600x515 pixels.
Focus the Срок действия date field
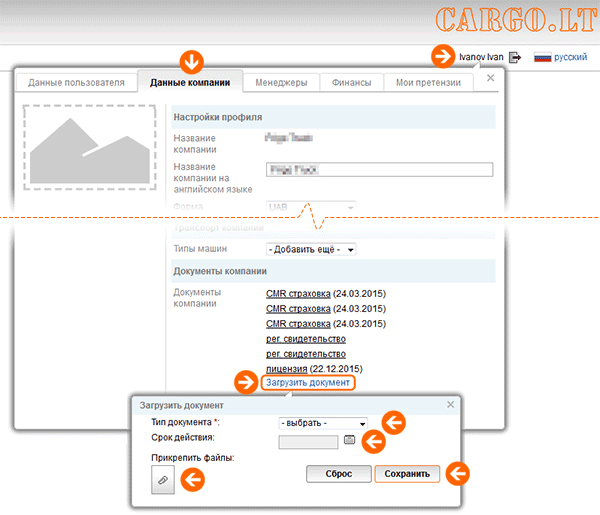[308, 441]
